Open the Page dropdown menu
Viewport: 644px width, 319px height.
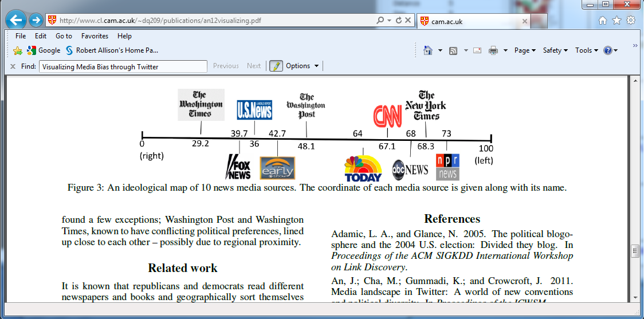[x=525, y=50]
